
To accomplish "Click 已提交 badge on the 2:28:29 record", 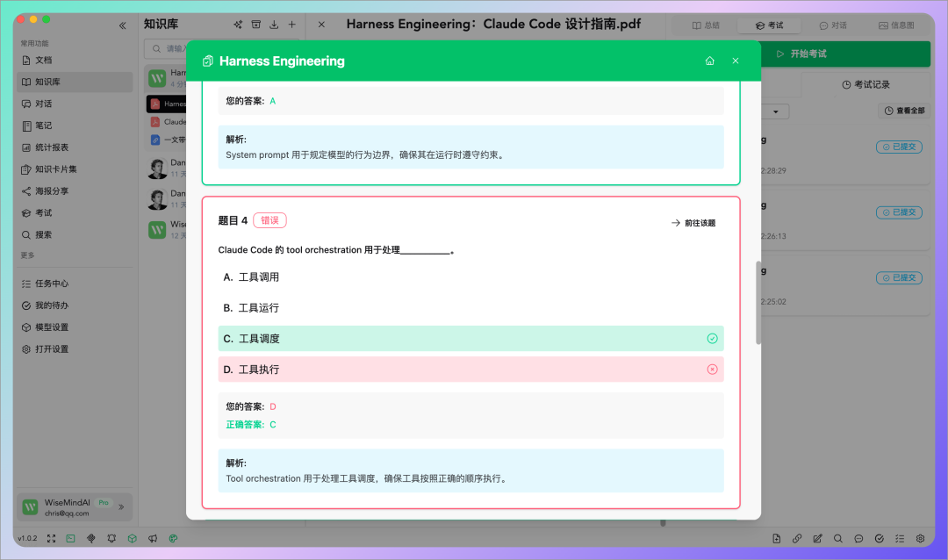I will 899,147.
